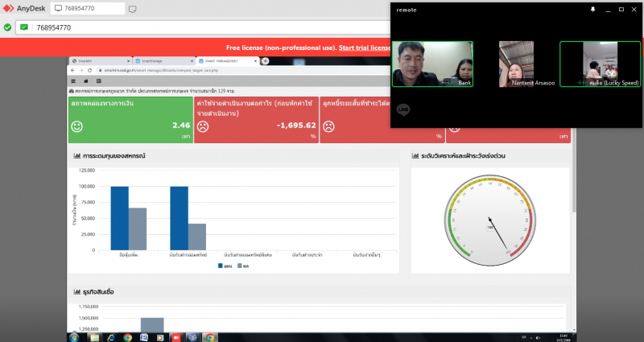Open a new tab with the plus button
The image size is (644, 342).
coord(266,61)
